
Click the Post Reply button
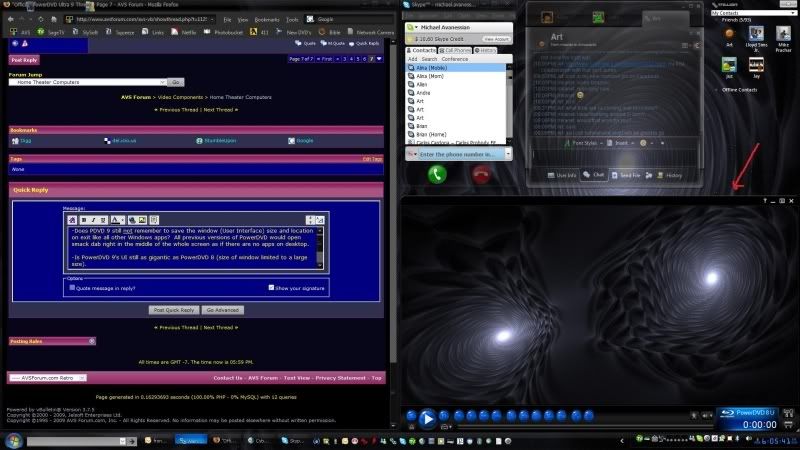pos(24,60)
